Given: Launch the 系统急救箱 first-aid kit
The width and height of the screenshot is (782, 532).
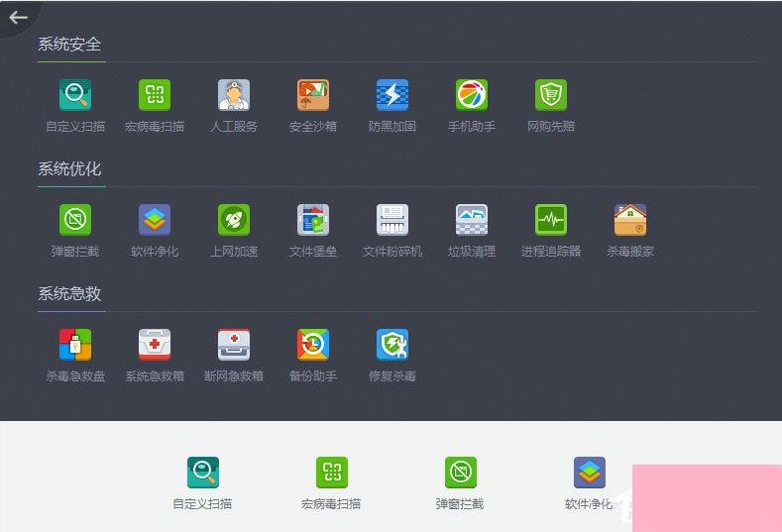Looking at the screenshot, I should [155, 345].
